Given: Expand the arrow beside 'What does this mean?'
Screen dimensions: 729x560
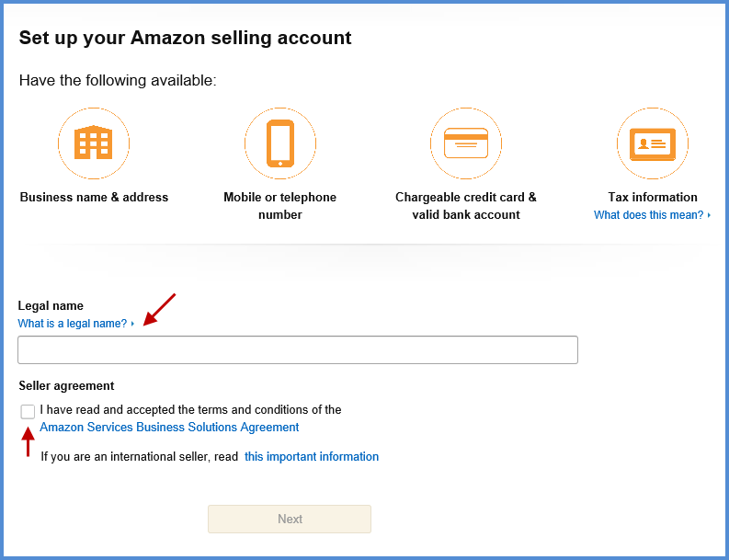Looking at the screenshot, I should pos(709,215).
